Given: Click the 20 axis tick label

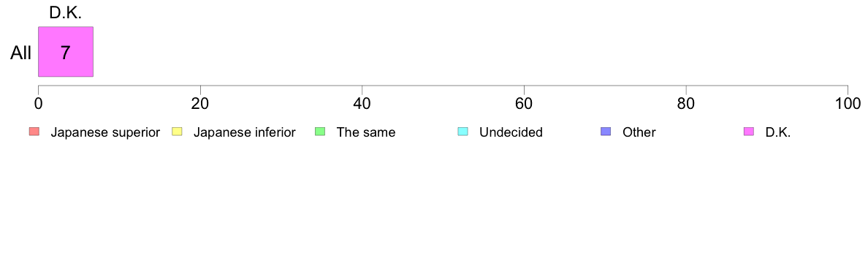Looking at the screenshot, I should pyautogui.click(x=200, y=103).
